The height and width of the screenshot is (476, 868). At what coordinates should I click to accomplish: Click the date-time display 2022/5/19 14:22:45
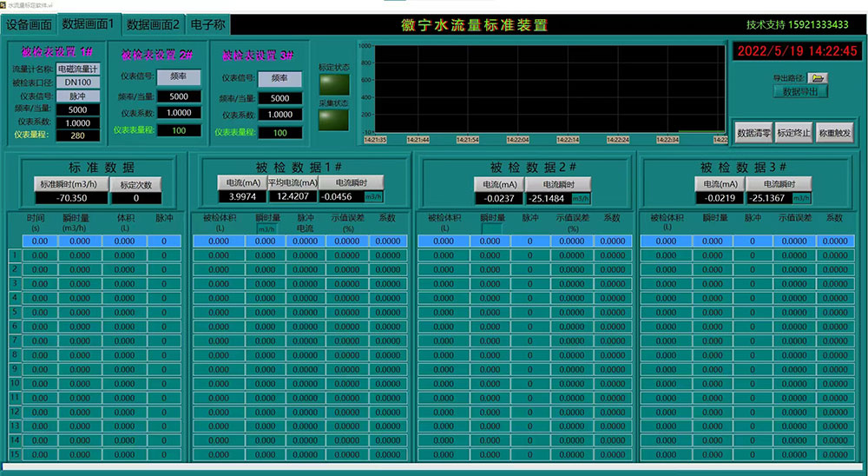click(797, 51)
